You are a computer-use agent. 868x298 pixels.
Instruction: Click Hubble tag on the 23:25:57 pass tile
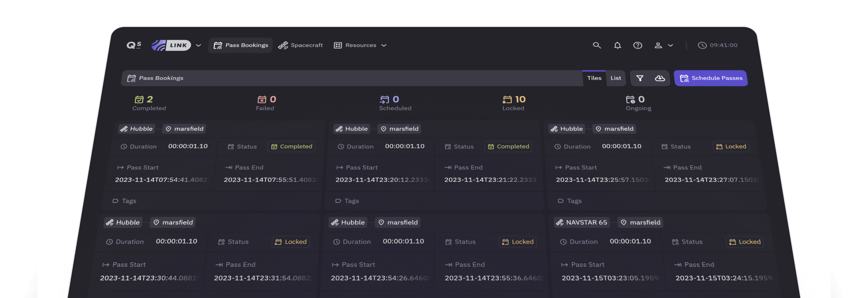tap(567, 129)
